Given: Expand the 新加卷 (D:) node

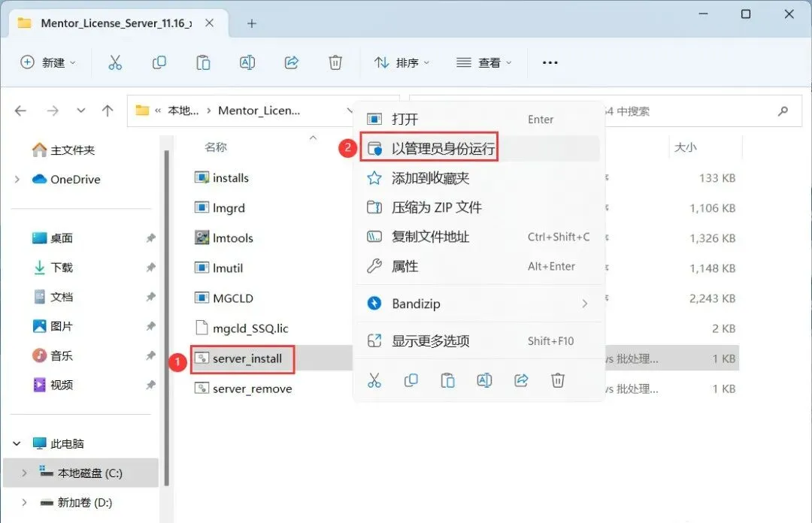Looking at the screenshot, I should (x=24, y=502).
